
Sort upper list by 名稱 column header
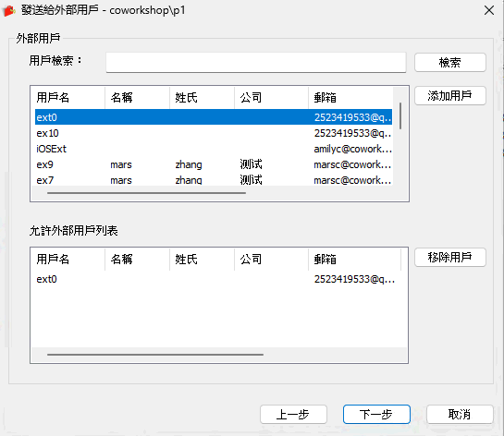tap(137, 97)
